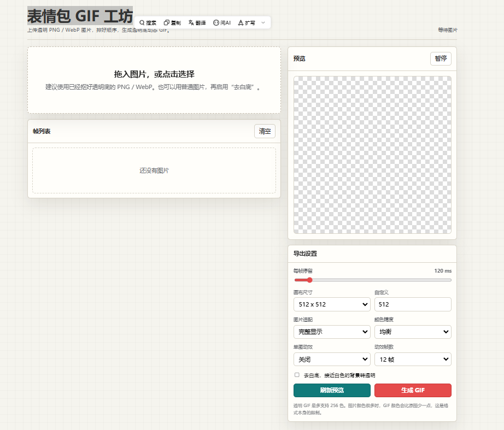Open the 颜色精度 均衡 dropdown
The height and width of the screenshot is (430, 504).
[x=413, y=332]
